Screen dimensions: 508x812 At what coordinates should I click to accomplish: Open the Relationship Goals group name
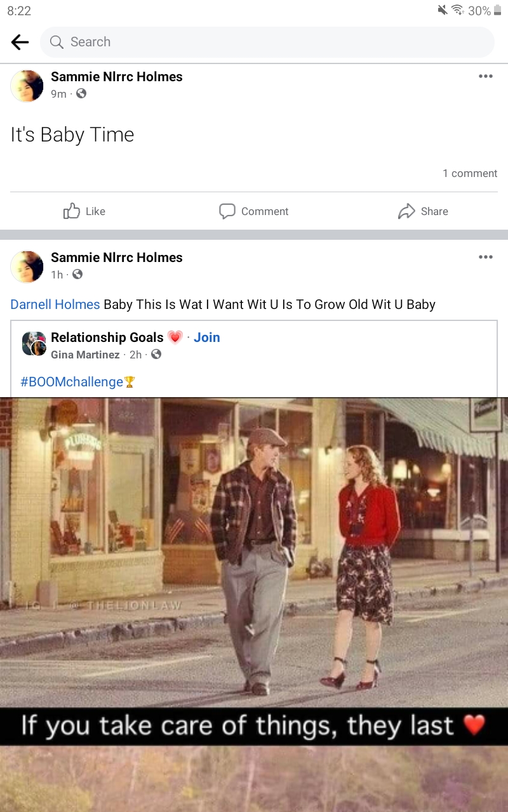(x=107, y=337)
